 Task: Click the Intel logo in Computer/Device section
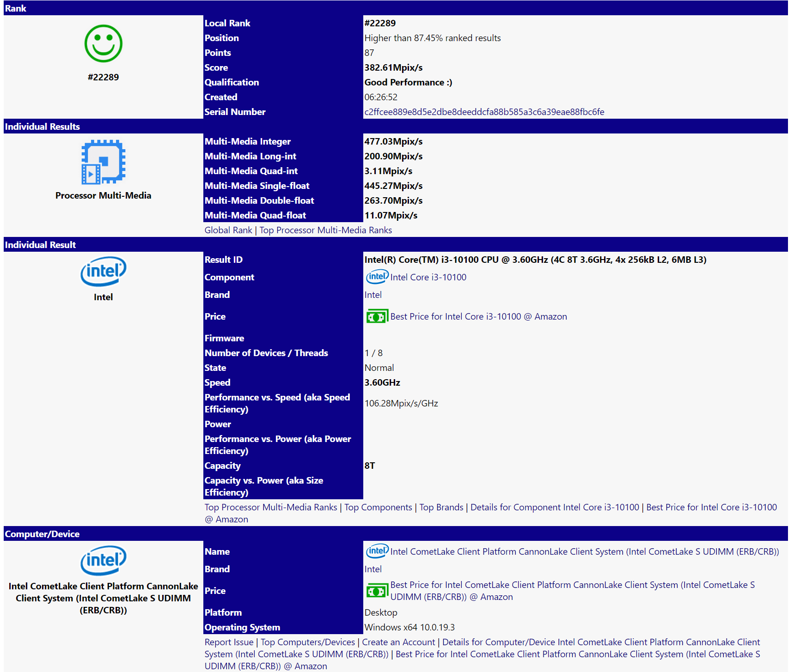(x=104, y=561)
